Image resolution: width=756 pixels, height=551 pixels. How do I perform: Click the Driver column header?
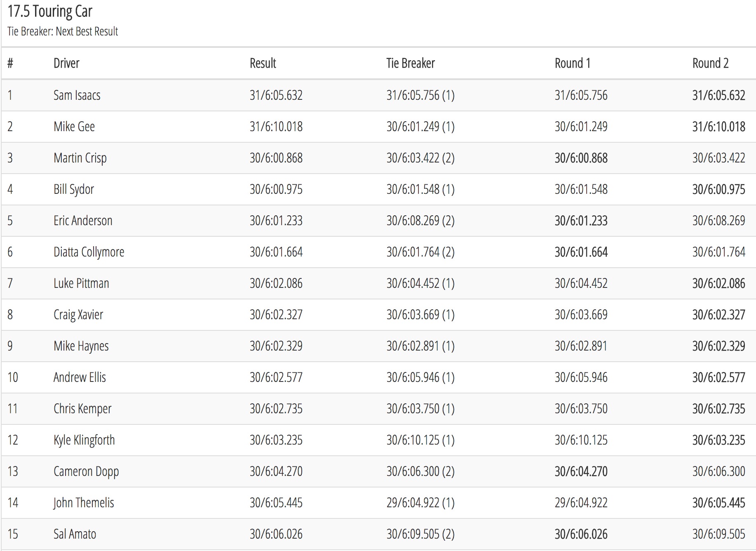(x=66, y=63)
